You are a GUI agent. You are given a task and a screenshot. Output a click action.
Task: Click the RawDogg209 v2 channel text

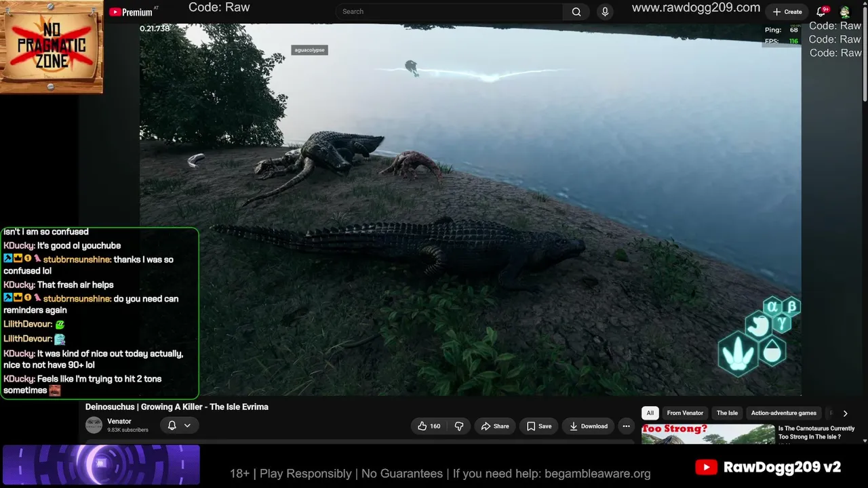tap(782, 467)
